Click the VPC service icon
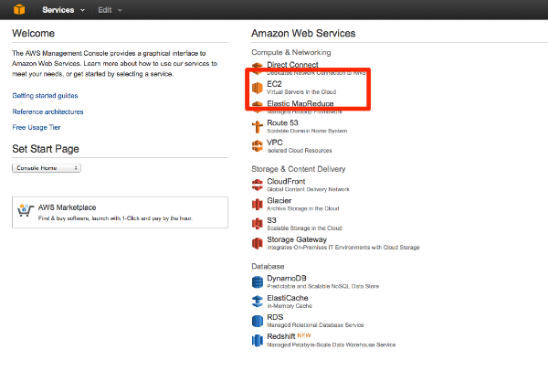Screen dimensions: 548x392 [258, 146]
